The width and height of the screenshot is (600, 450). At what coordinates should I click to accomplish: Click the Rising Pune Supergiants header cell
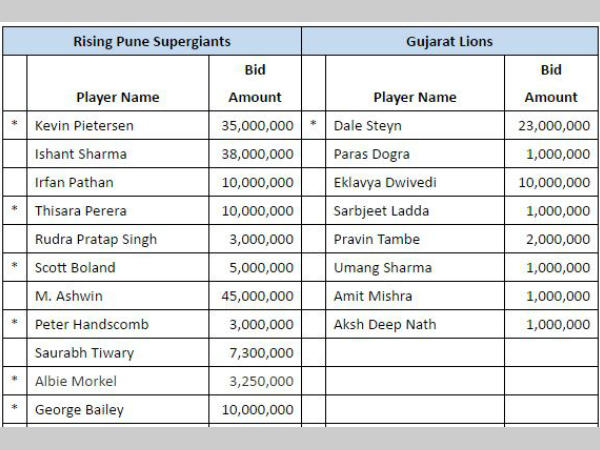coord(152,41)
